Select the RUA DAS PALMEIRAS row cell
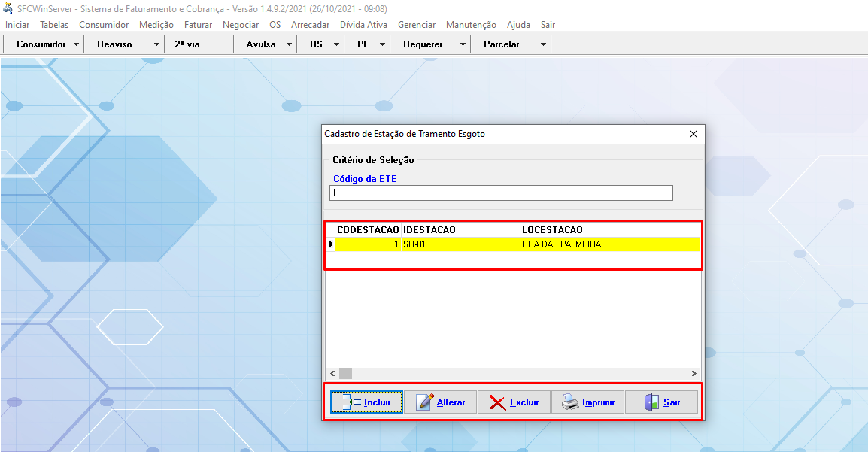 (564, 244)
